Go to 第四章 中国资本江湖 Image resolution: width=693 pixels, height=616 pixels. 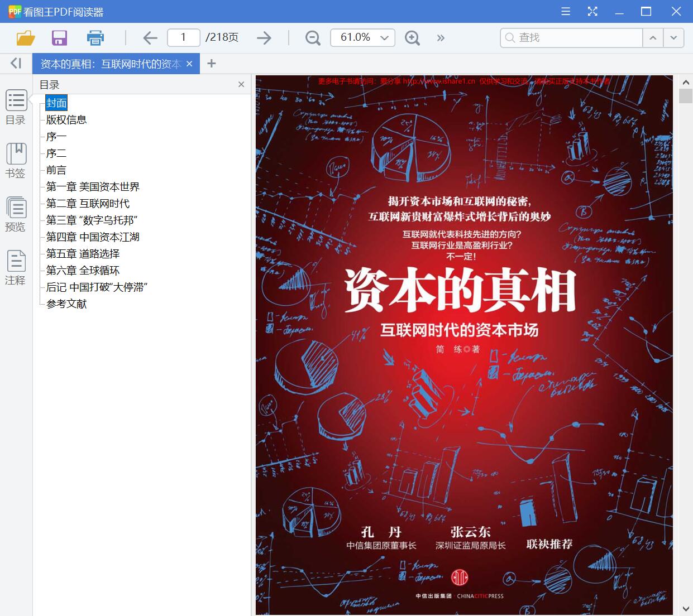point(93,237)
